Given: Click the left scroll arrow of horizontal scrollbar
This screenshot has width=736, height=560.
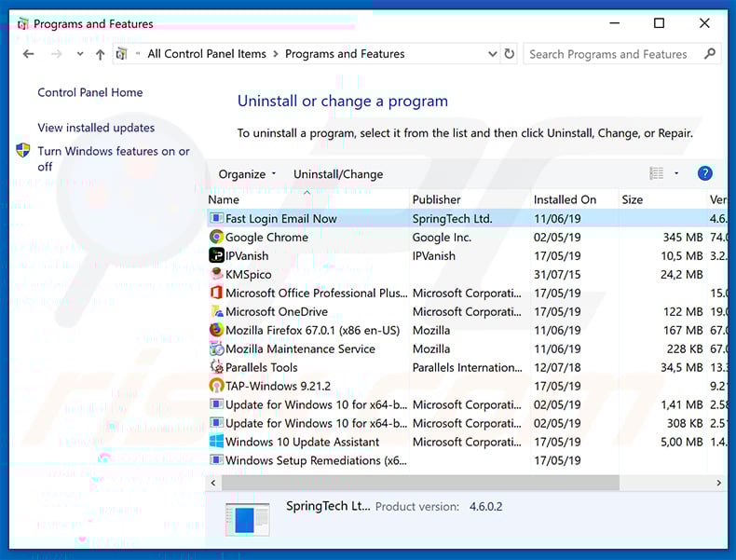Looking at the screenshot, I should click(213, 483).
